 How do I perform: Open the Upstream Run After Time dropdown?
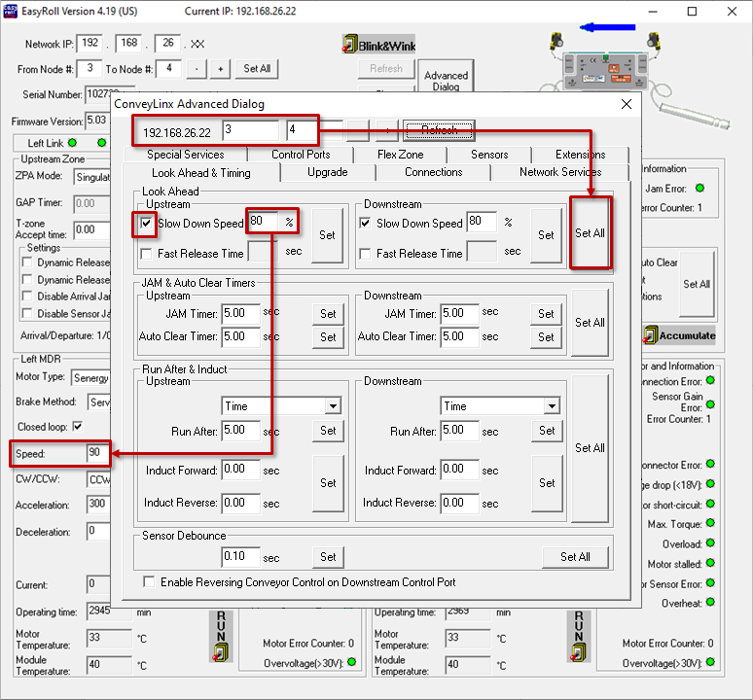(x=333, y=406)
